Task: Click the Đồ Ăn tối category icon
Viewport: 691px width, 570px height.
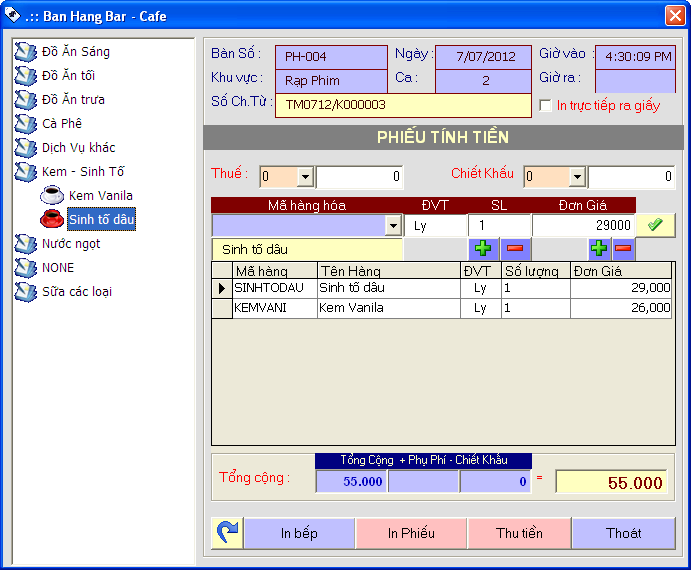Action: pyautogui.click(x=26, y=75)
